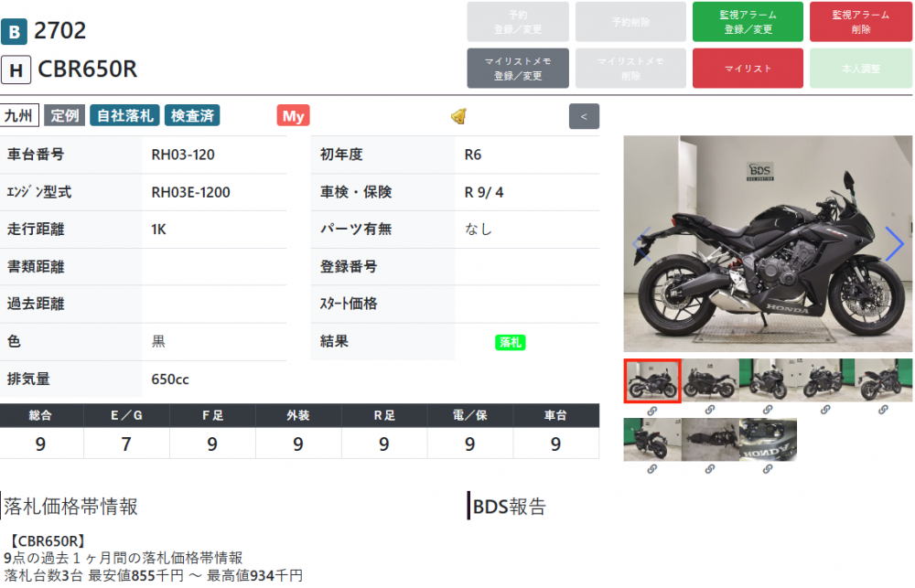Select the 九州 tag

19,115
